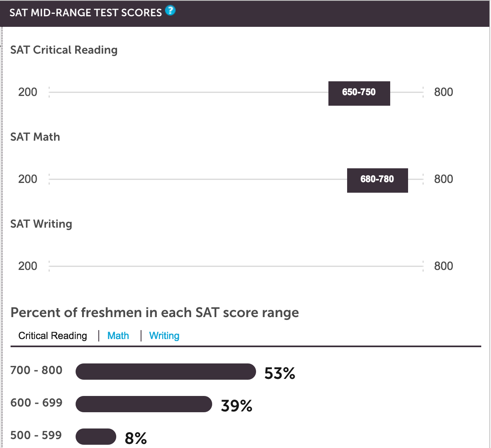Screen dimensions: 491x448
Task: Click the SAT Mid-Range Test Scores header
Action: 86,13
